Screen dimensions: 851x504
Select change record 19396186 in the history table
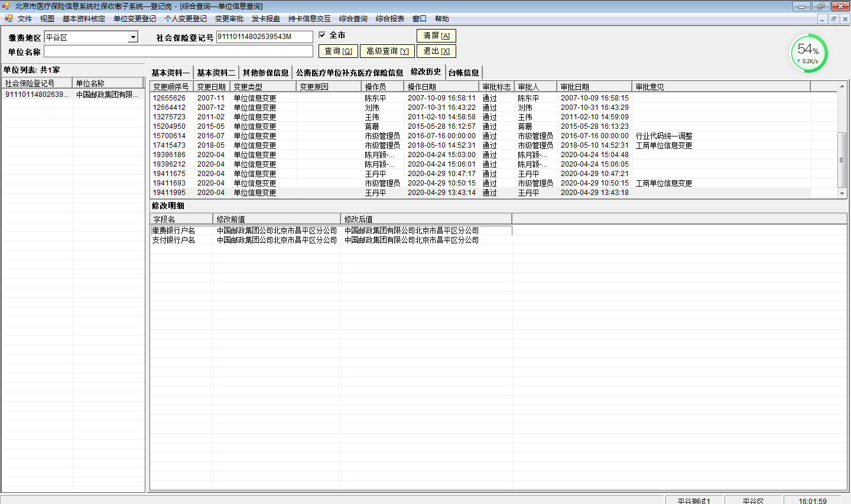169,155
